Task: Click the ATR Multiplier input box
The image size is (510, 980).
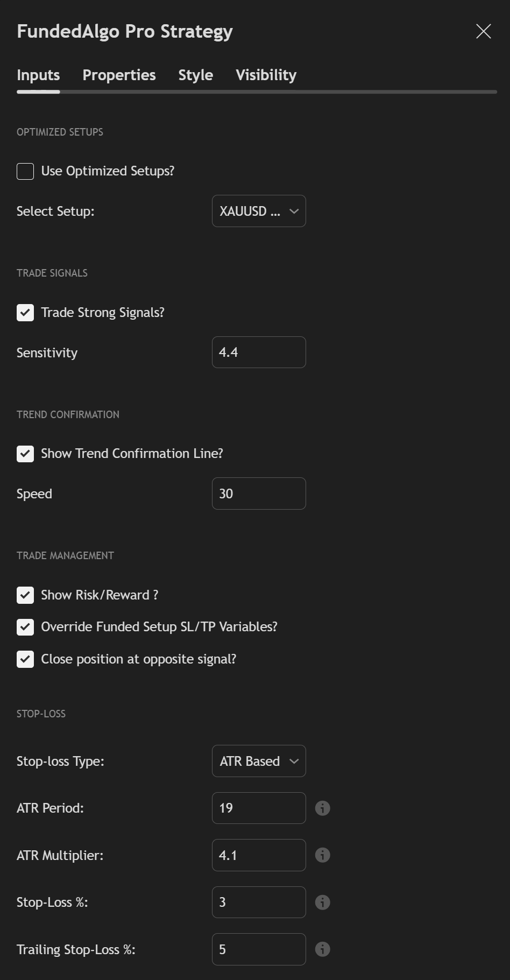Action: click(259, 855)
